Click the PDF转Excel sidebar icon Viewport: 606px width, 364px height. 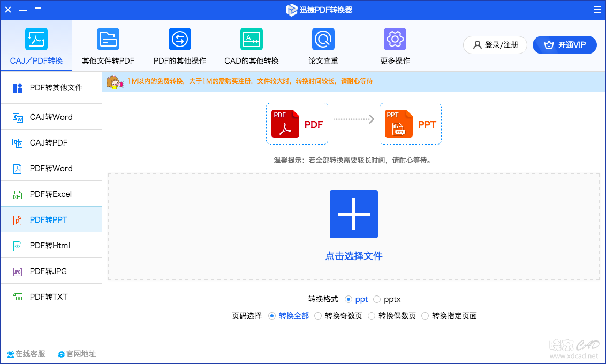click(x=17, y=195)
